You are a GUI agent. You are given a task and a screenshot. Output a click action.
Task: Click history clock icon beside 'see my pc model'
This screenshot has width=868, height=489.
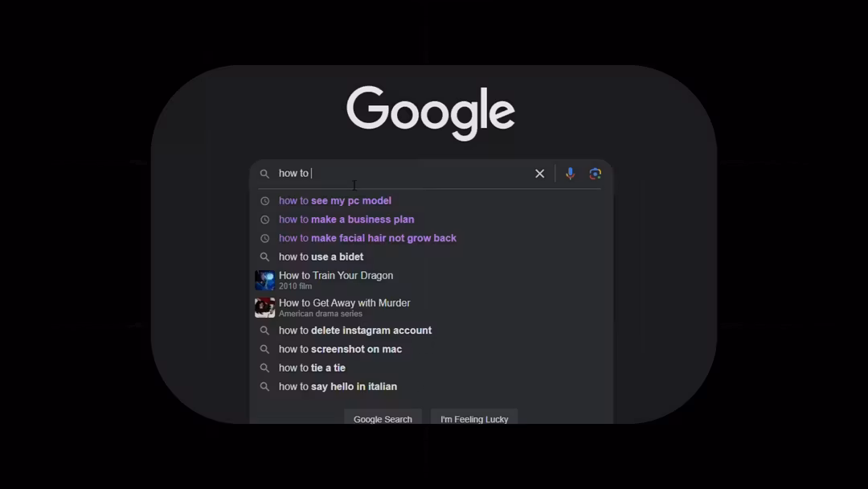pyautogui.click(x=264, y=201)
